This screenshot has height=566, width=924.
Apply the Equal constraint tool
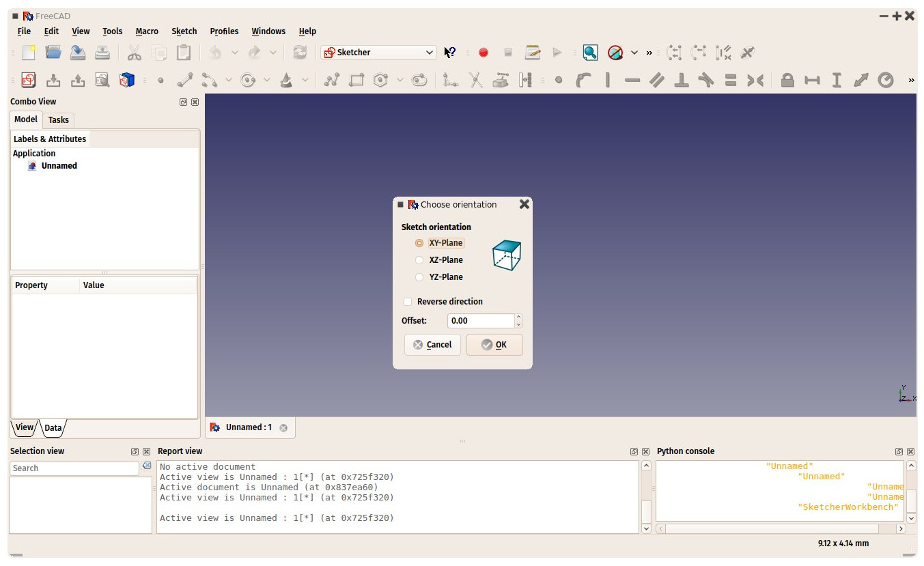coord(731,80)
